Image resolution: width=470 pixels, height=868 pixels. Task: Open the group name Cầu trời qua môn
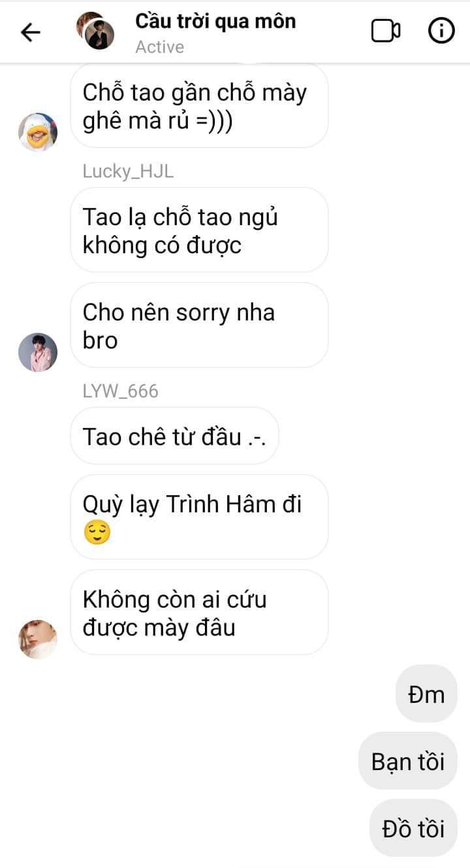(x=215, y=21)
